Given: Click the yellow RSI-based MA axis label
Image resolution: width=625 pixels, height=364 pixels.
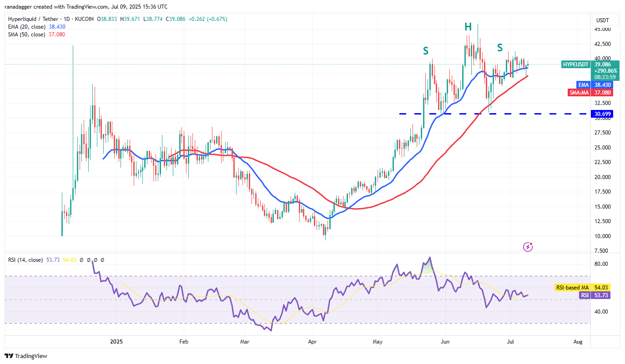Looking at the screenshot, I should click(x=571, y=287).
